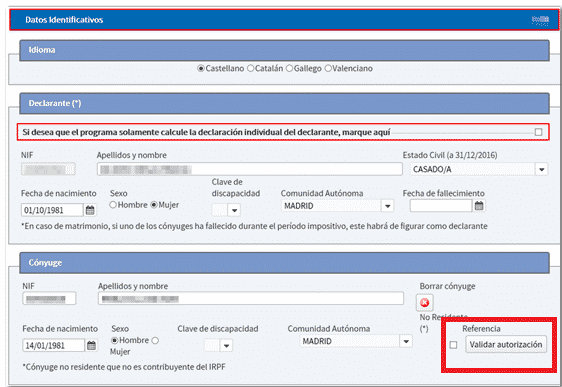Click icon at right of Datos identificativos header
Image resolution: width=562 pixels, height=387 pixels.
pos(540,20)
